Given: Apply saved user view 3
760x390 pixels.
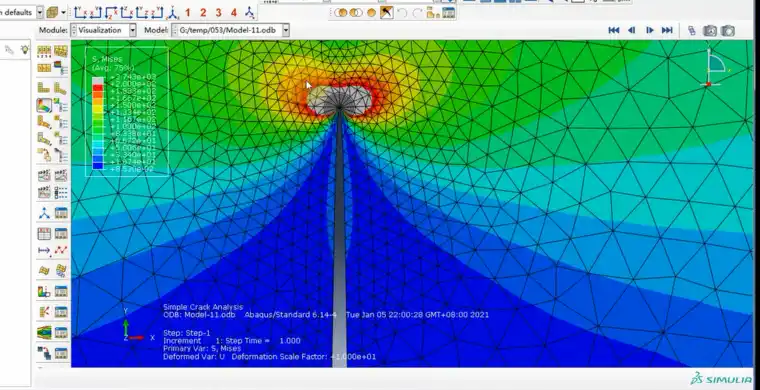Looking at the screenshot, I should pos(219,13).
